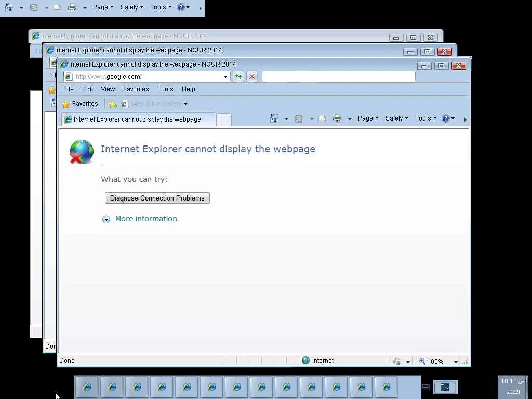
Task: Open Home dropdown arrow in front window
Action: [286, 119]
